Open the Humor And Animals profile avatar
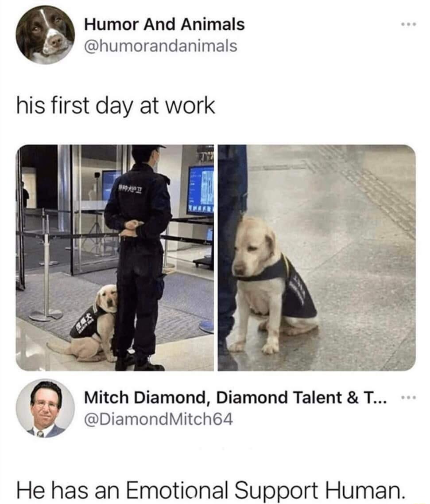 45,35
